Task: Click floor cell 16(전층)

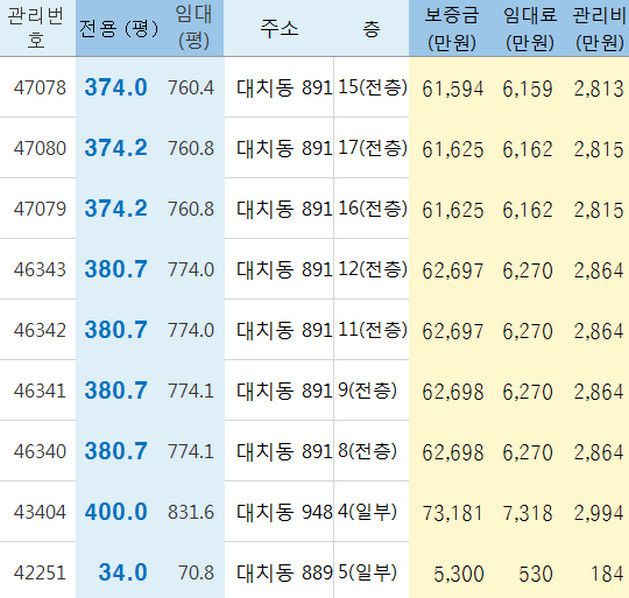Action: [x=373, y=209]
